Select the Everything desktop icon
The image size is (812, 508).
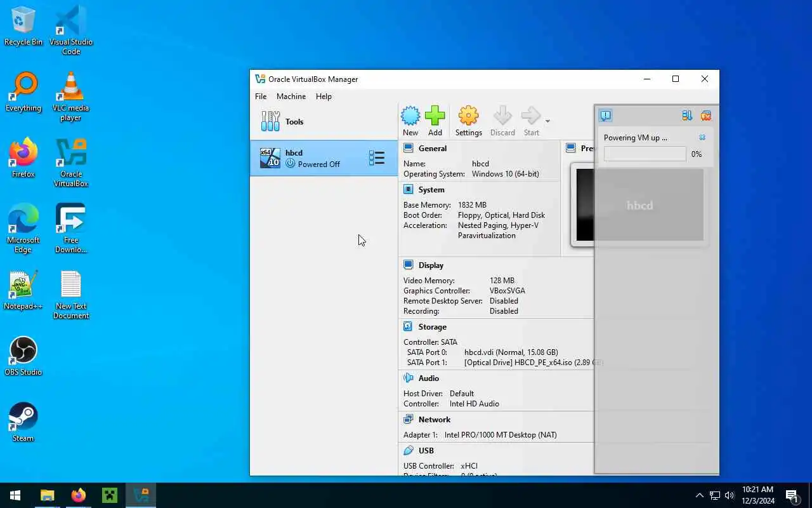tap(23, 93)
